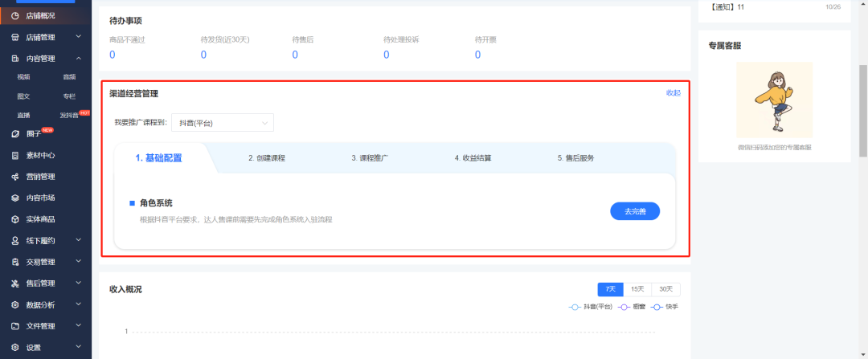This screenshot has width=868, height=359.
Task: Open the 抖音(平台) promotion channel dropdown
Action: [223, 123]
